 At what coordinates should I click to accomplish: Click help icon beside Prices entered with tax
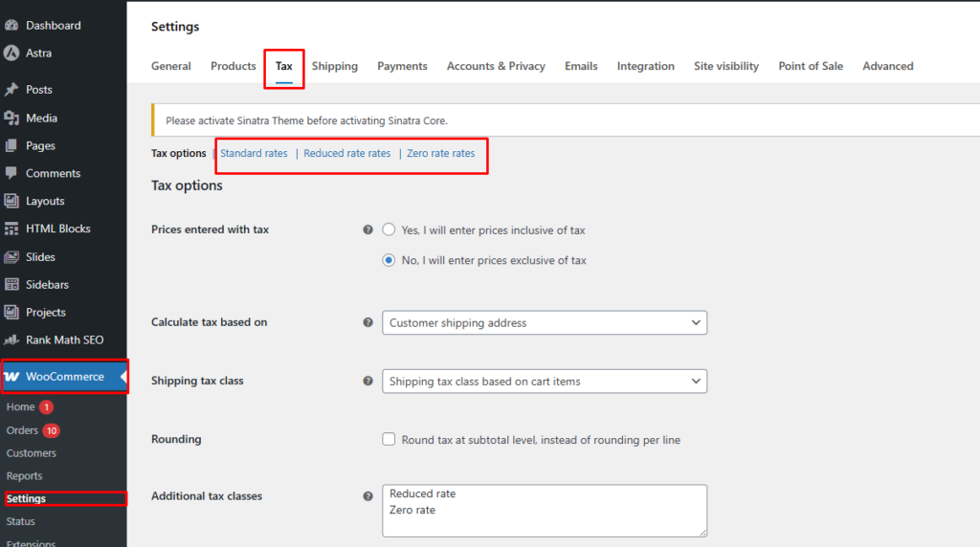click(367, 230)
